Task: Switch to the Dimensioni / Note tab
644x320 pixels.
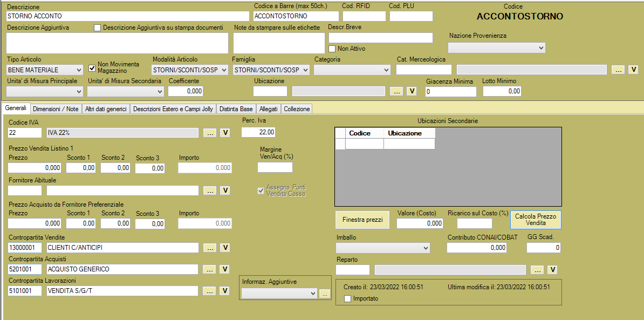Action: [56, 109]
